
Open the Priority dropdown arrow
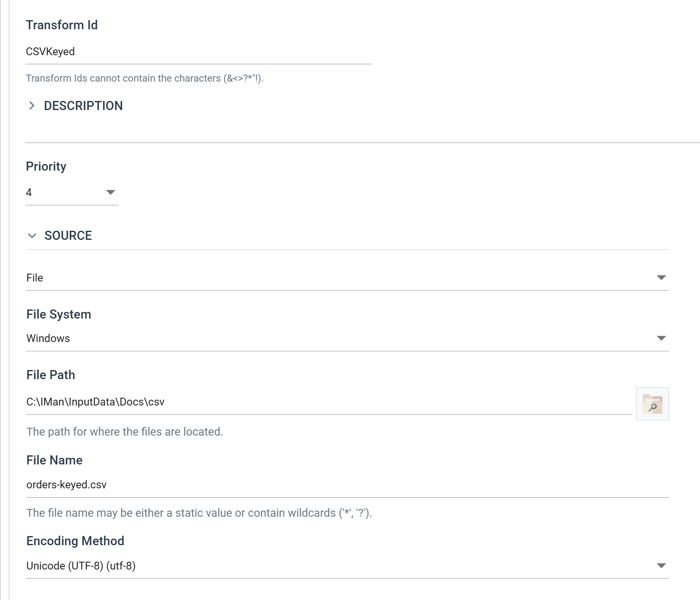coord(110,192)
